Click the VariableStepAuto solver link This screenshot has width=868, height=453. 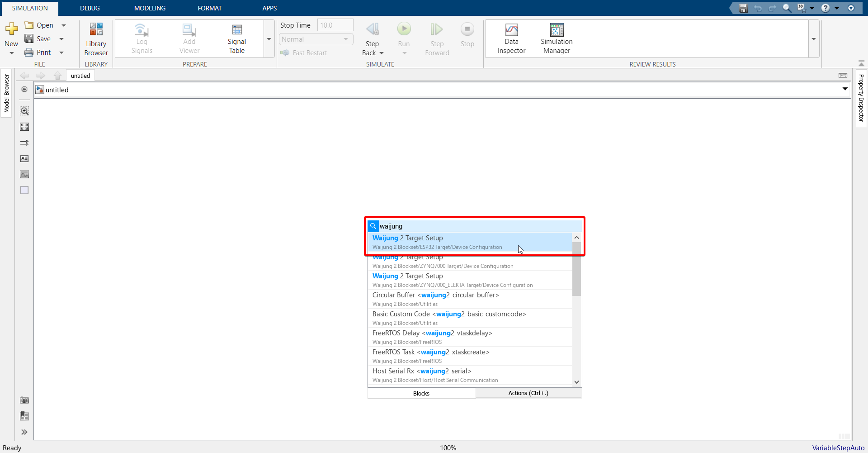838,448
